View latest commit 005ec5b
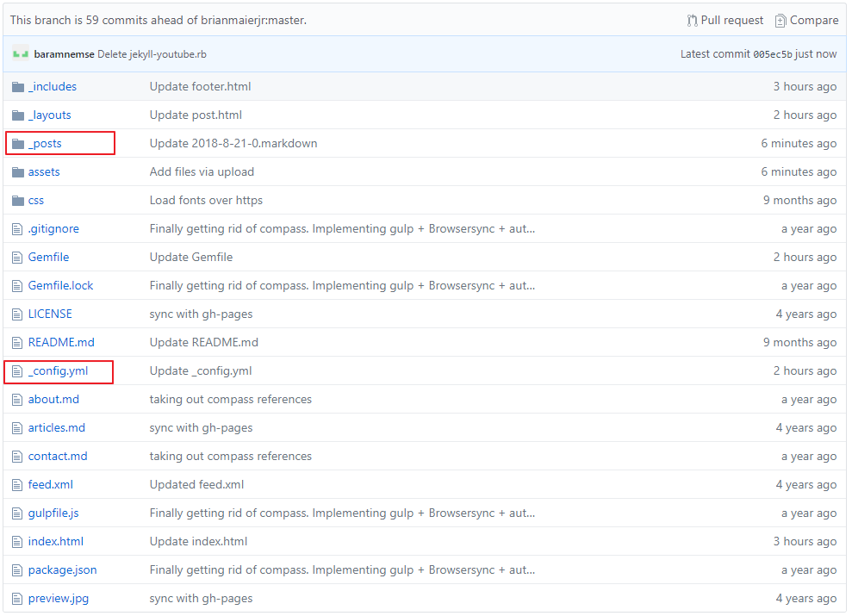This screenshot has width=852, height=616. pos(772,54)
